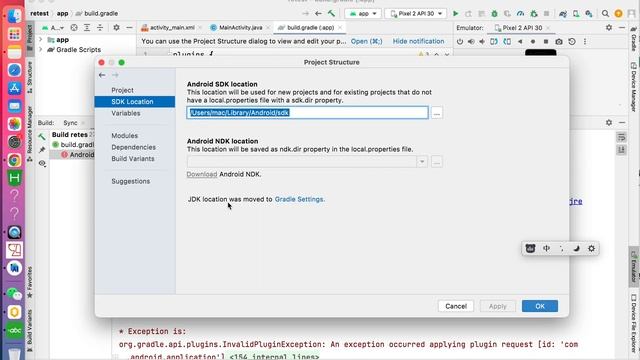Click the navigate back arrow in main toolbar
640x360 pixels.
[x=318, y=13]
